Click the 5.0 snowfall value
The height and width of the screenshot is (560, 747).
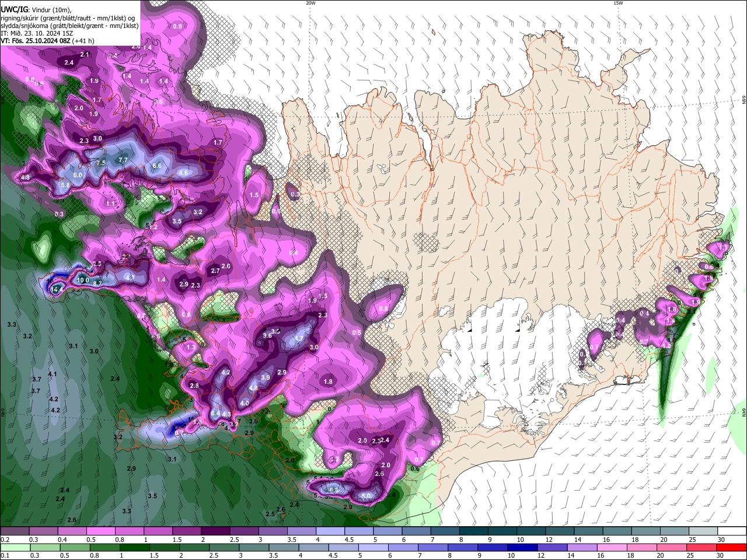366,496
